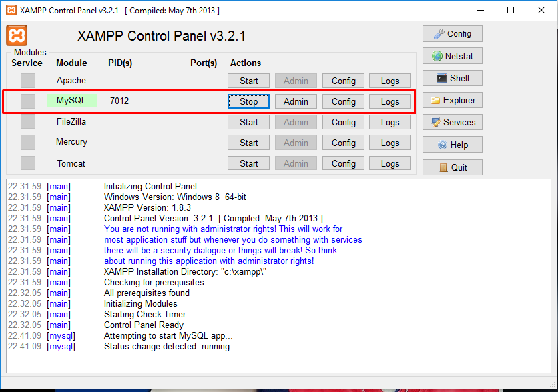Open Apache Config menu
Image resolution: width=558 pixels, height=392 pixels.
click(x=344, y=81)
